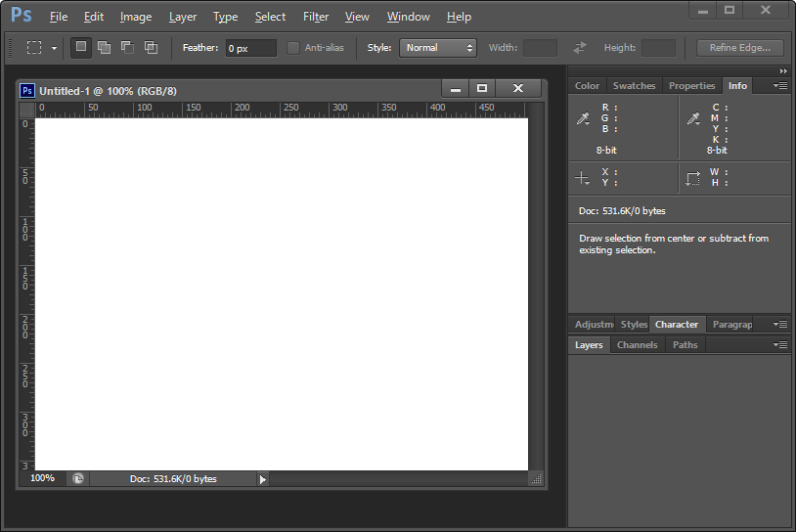
Task: Click the ruler origin corner box
Action: [27, 110]
